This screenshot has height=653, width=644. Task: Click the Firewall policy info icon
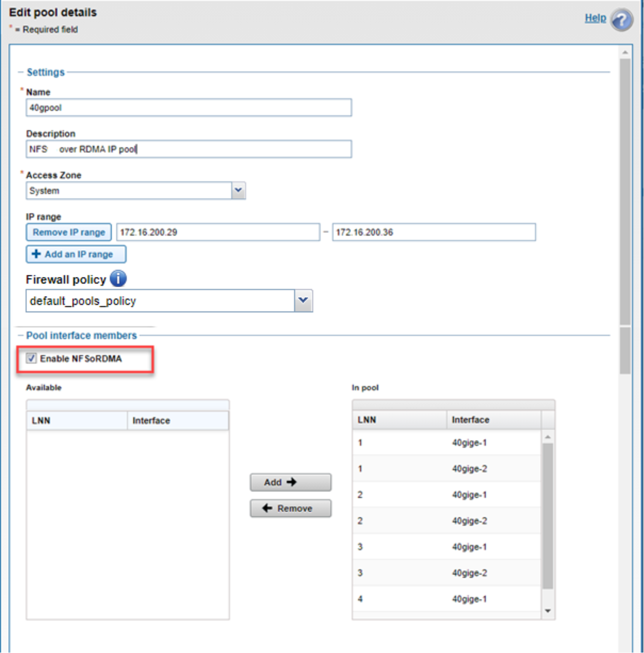(x=118, y=279)
